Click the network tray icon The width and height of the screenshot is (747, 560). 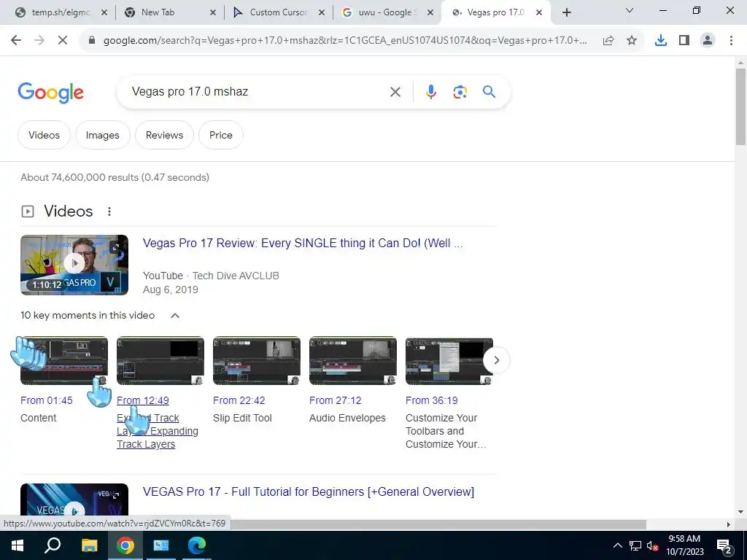tap(635, 545)
